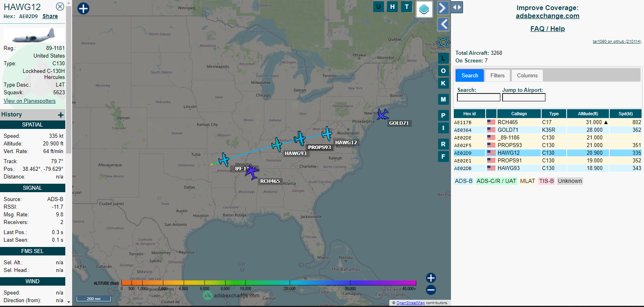The image size is (644, 307).
Task: Click the right arrow sidebar button
Action: (443, 8)
